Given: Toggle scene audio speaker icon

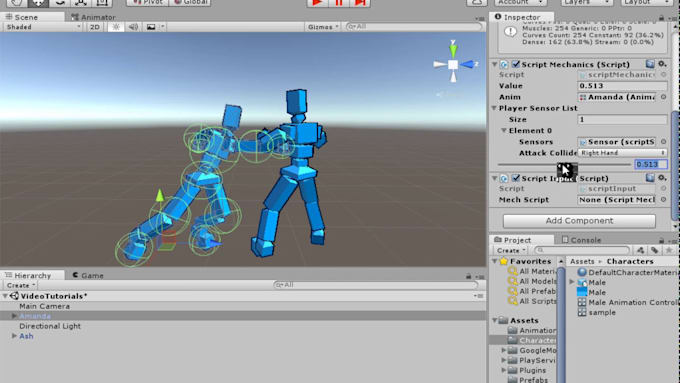Looking at the screenshot, I should [x=133, y=27].
